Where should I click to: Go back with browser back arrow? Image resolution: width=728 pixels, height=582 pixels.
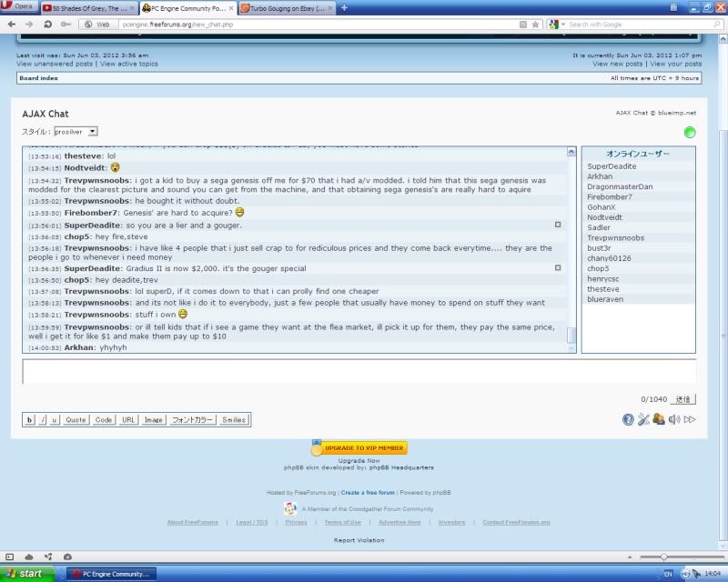(10, 25)
